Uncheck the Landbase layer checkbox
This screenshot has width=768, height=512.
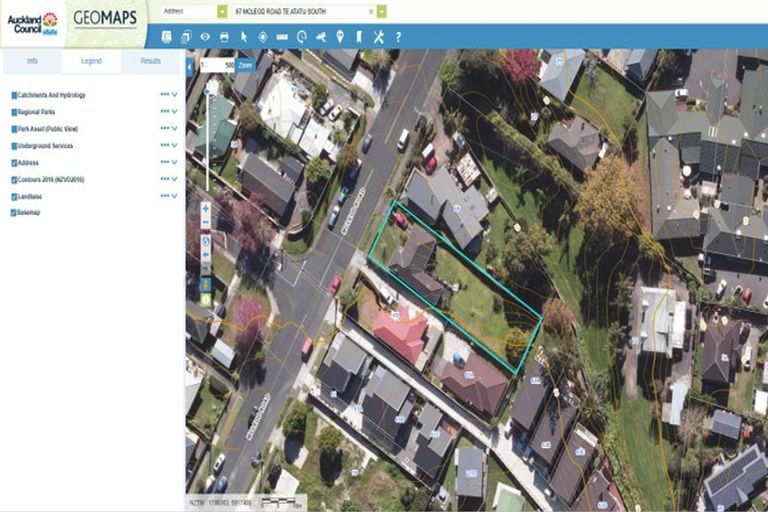[x=14, y=197]
